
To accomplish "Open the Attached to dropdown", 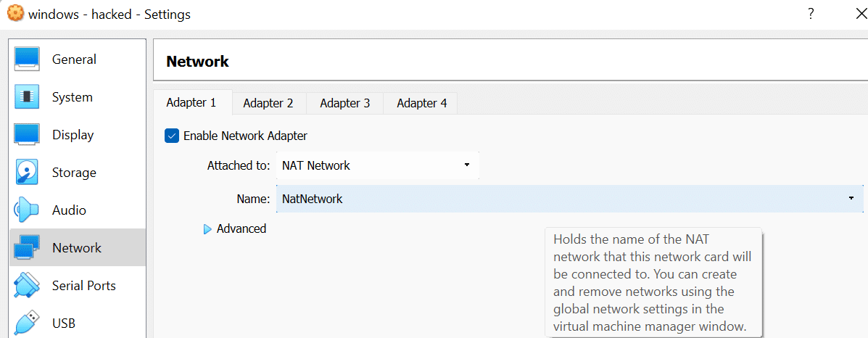I will pos(377,165).
